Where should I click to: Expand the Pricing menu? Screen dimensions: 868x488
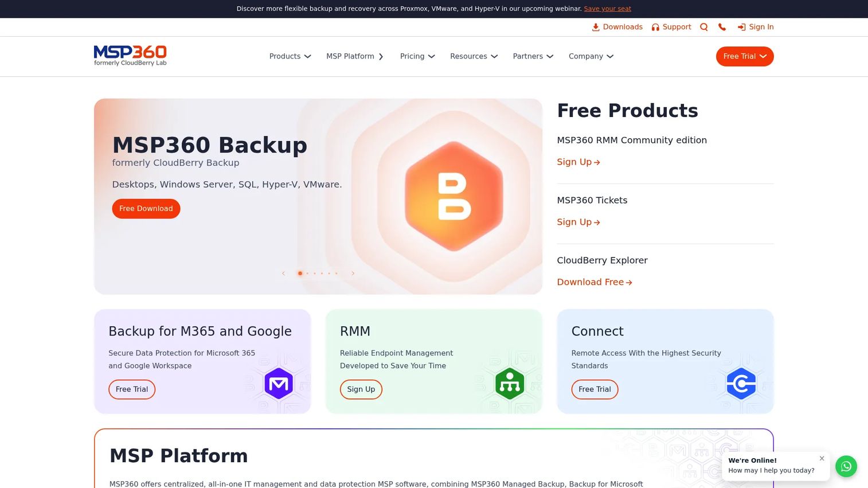417,56
